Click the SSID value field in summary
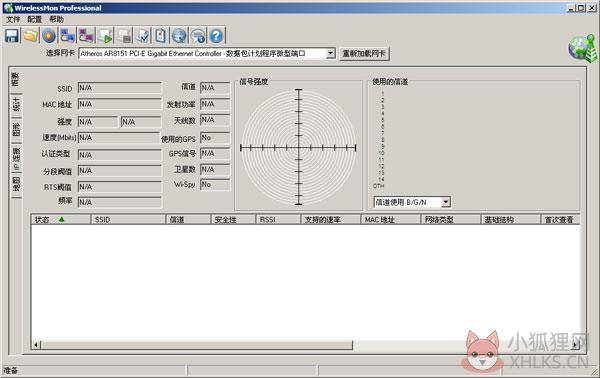 [x=119, y=88]
